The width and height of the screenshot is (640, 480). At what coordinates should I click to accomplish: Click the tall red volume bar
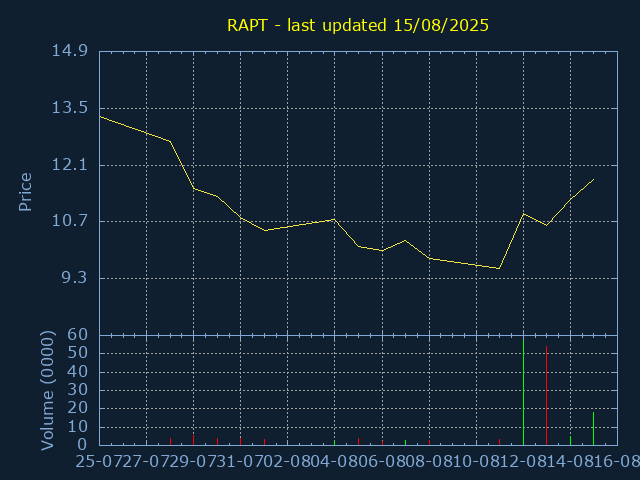pos(547,396)
